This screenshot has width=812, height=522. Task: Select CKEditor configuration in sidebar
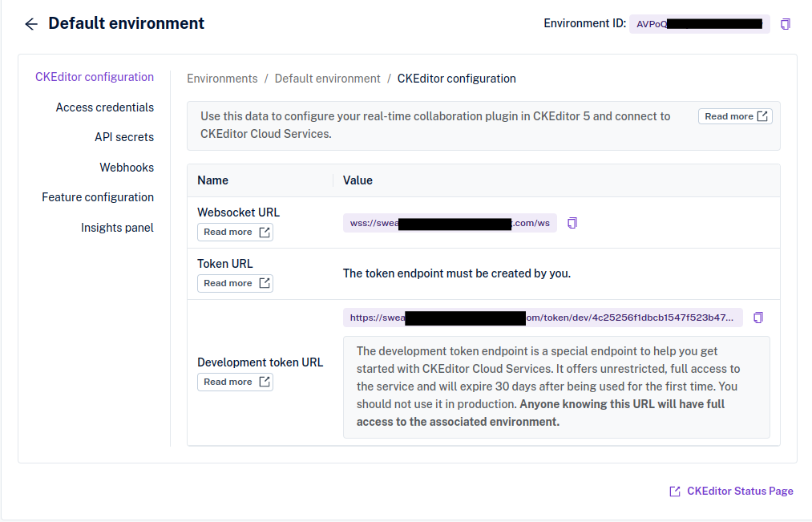[x=95, y=77]
